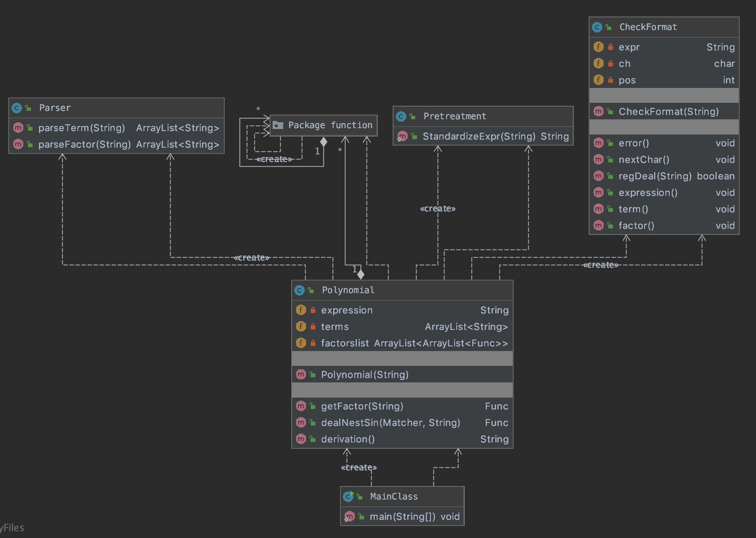756x538 pixels.
Task: Click the Polynomial(String) constructor name
Action: click(365, 374)
